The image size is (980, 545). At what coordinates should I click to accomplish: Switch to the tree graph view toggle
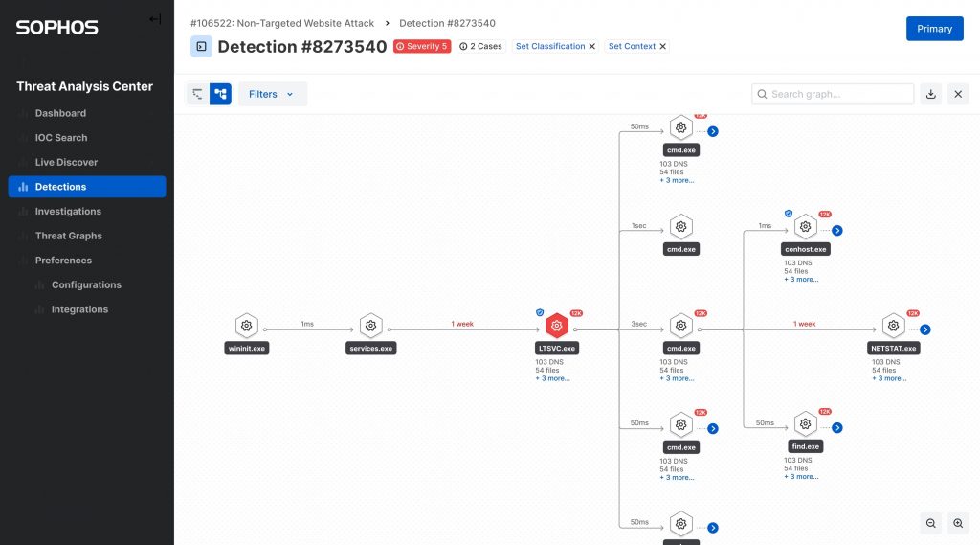click(x=220, y=94)
